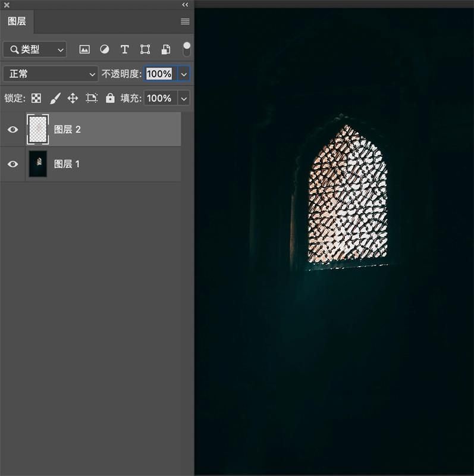
Task: Click prevent artboard auto-nesting lock icon
Action: pyautogui.click(x=92, y=98)
